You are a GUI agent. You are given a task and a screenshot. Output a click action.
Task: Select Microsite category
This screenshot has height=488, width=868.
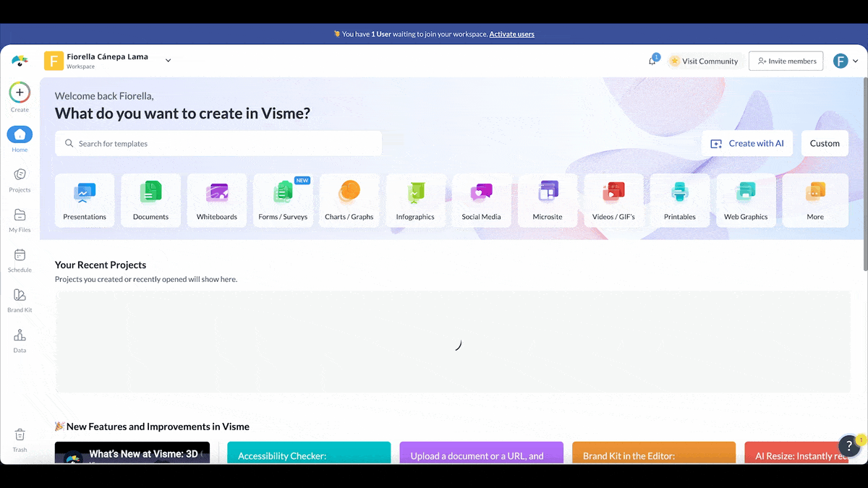[x=548, y=200]
